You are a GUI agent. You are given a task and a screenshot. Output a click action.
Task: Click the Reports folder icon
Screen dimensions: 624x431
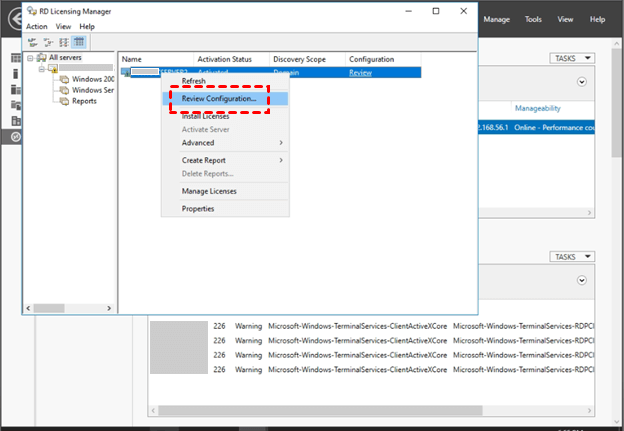(x=64, y=101)
